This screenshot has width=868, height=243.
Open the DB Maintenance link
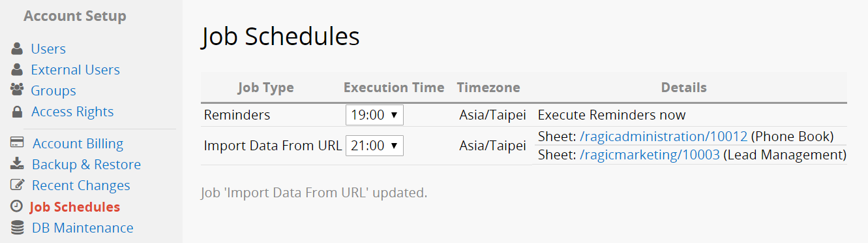click(x=83, y=228)
